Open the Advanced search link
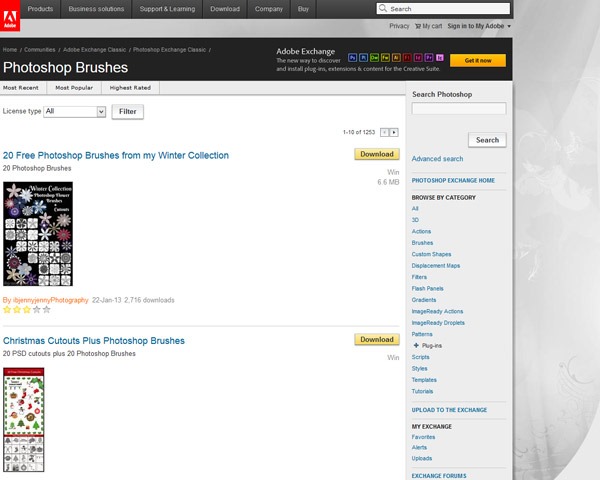Screen dimensions: 600x480 point(437,159)
